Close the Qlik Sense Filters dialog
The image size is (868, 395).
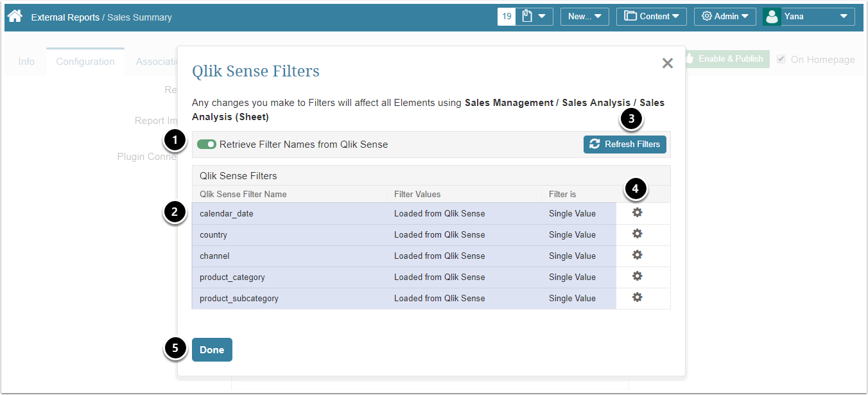click(667, 63)
